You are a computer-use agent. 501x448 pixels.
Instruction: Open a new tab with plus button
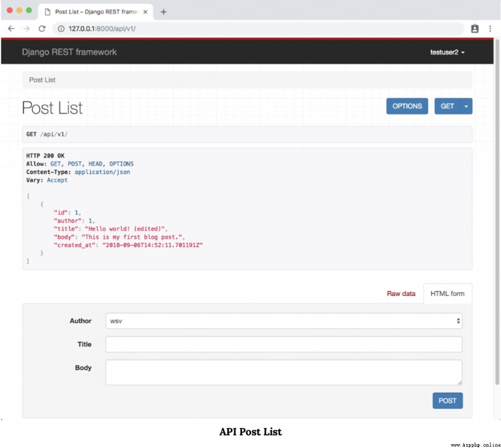point(163,12)
